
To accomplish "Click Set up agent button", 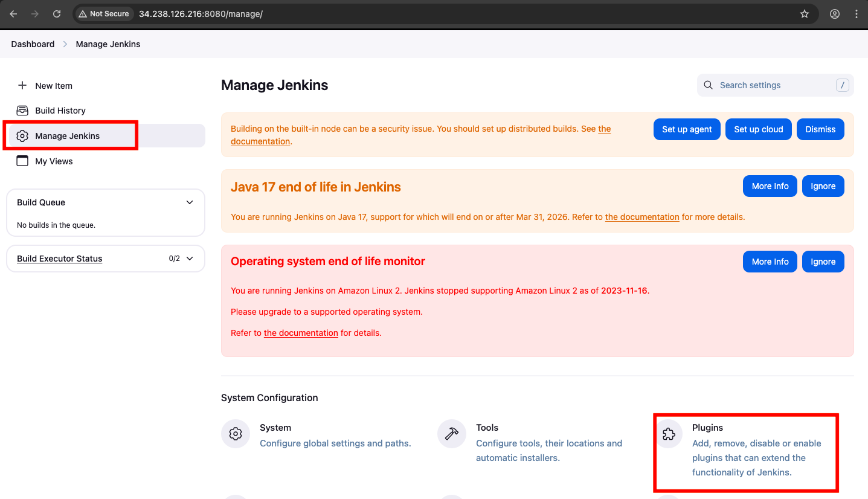I will point(687,129).
